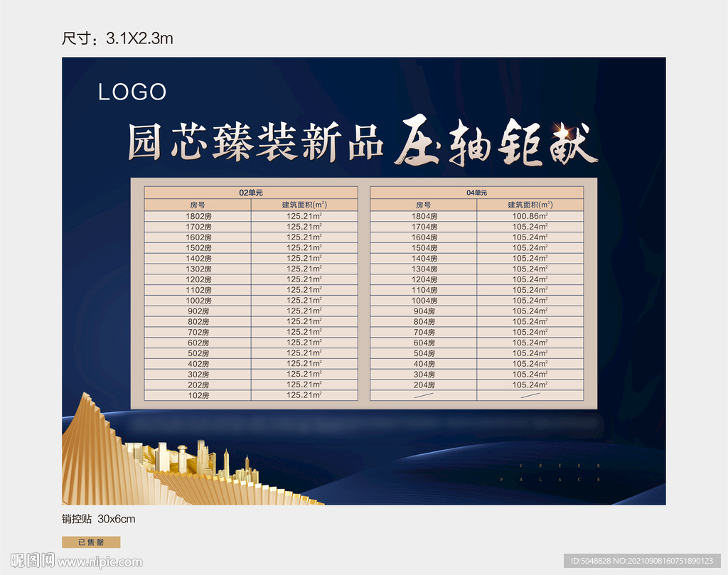Click 建筑面积(m²) header under 04单元
The width and height of the screenshot is (728, 575).
pyautogui.click(x=530, y=205)
